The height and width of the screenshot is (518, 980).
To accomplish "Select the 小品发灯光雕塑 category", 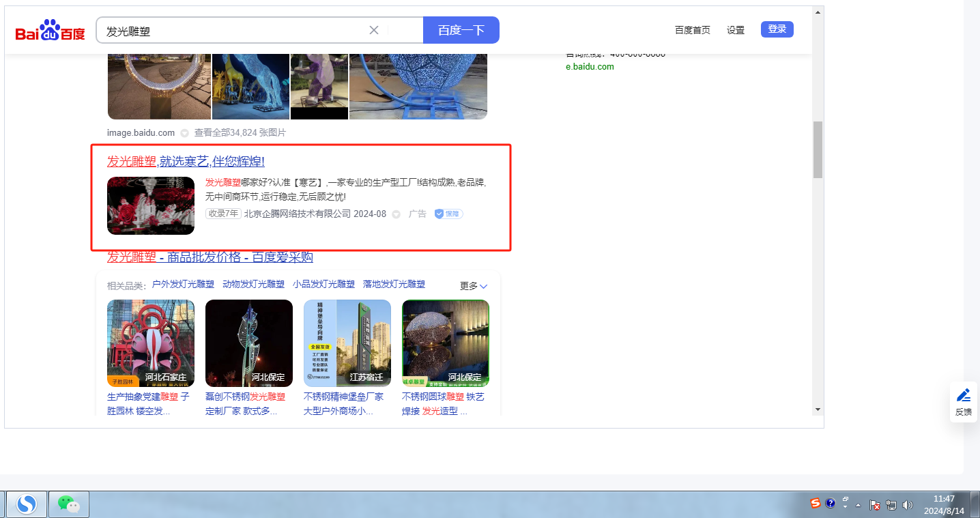I will pos(323,285).
